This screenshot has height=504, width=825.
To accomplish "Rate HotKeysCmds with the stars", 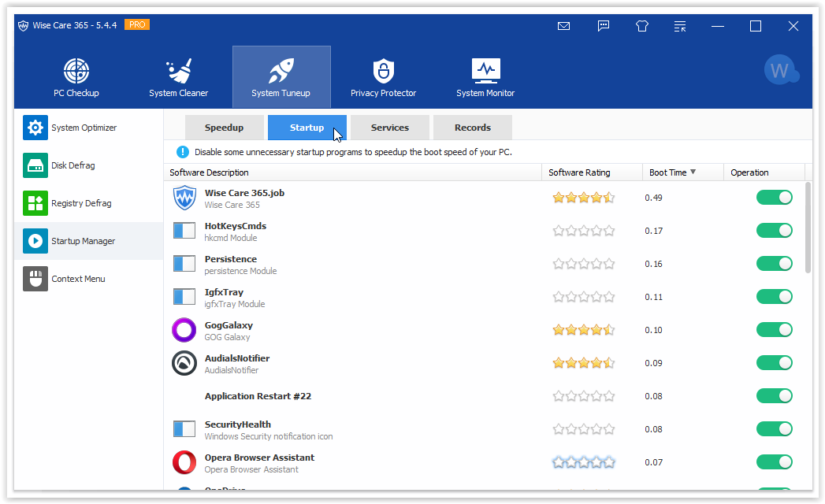I will 584,231.
